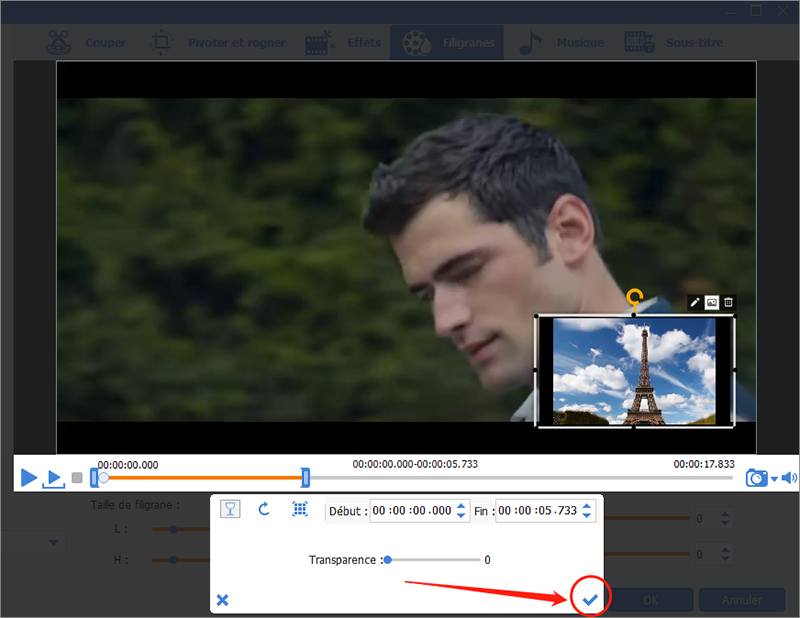
Task: Click the replace image watermark icon
Action: pos(711,303)
